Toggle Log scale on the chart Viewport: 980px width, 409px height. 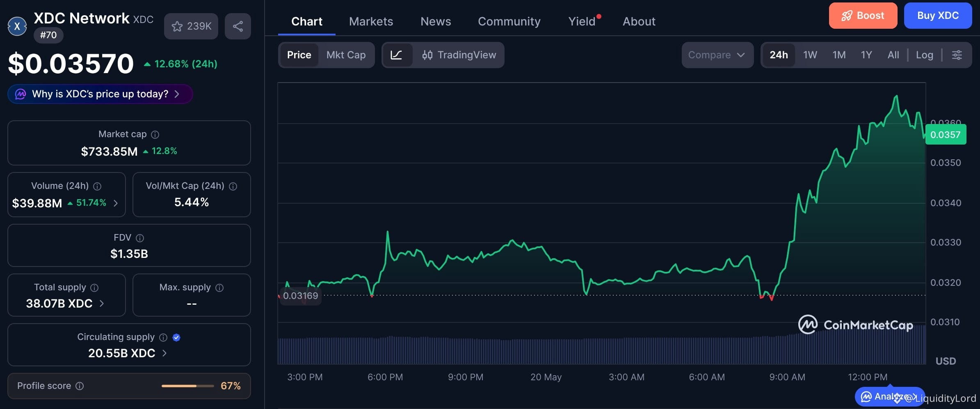click(x=925, y=55)
